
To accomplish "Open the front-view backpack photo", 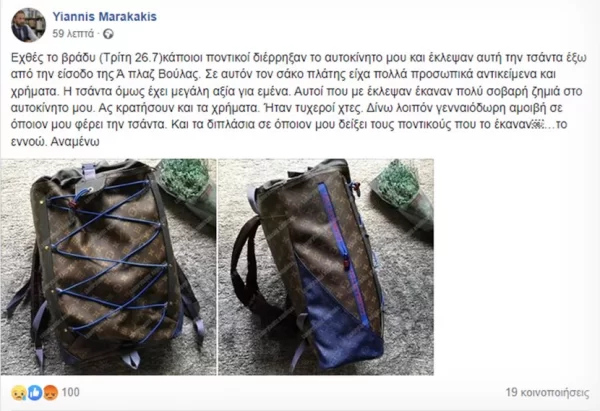I will pos(108,267).
